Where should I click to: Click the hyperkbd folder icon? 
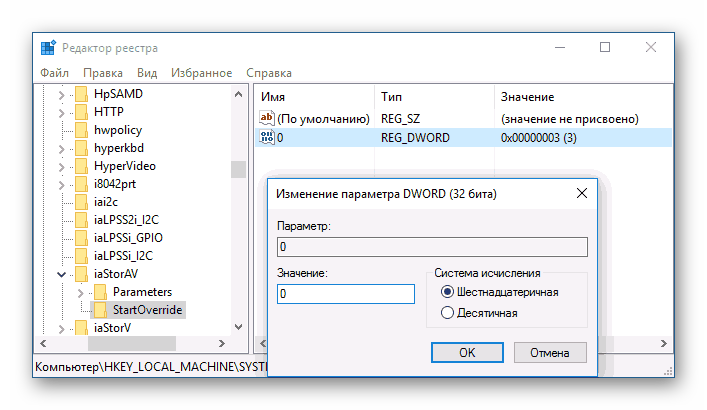pos(82,148)
